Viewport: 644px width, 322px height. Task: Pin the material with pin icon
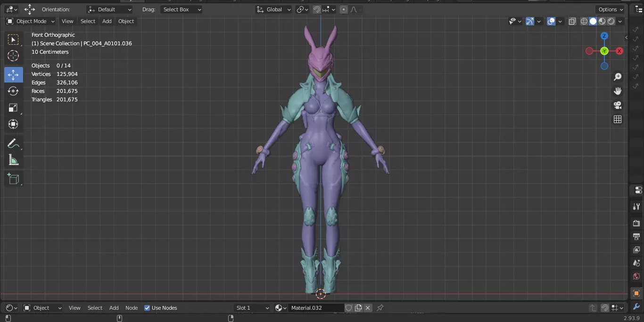click(380, 308)
